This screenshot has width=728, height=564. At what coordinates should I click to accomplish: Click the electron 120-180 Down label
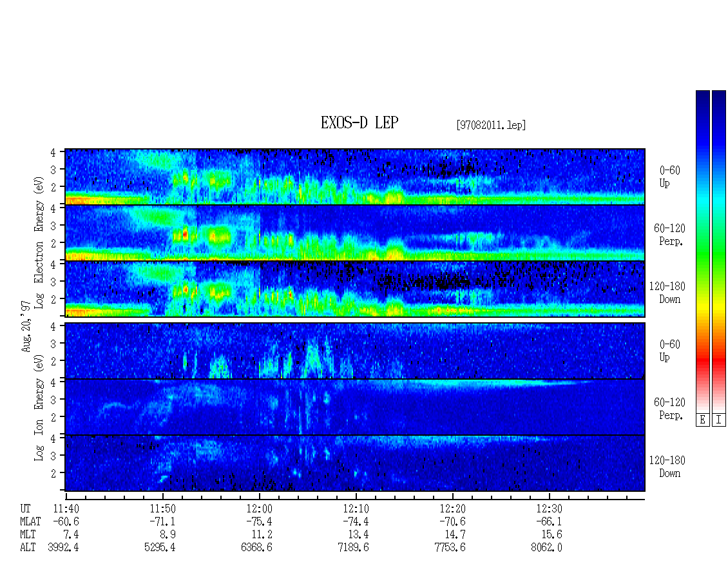pos(667,293)
